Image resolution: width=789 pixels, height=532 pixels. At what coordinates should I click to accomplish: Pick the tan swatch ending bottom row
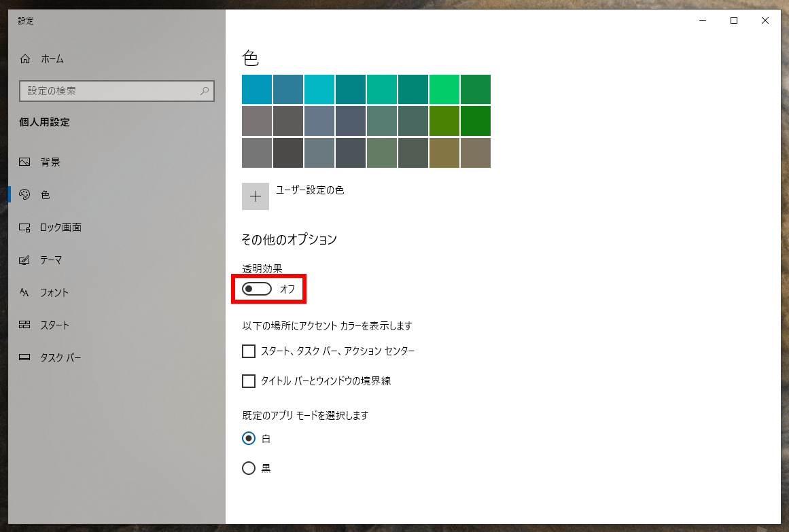coord(475,153)
